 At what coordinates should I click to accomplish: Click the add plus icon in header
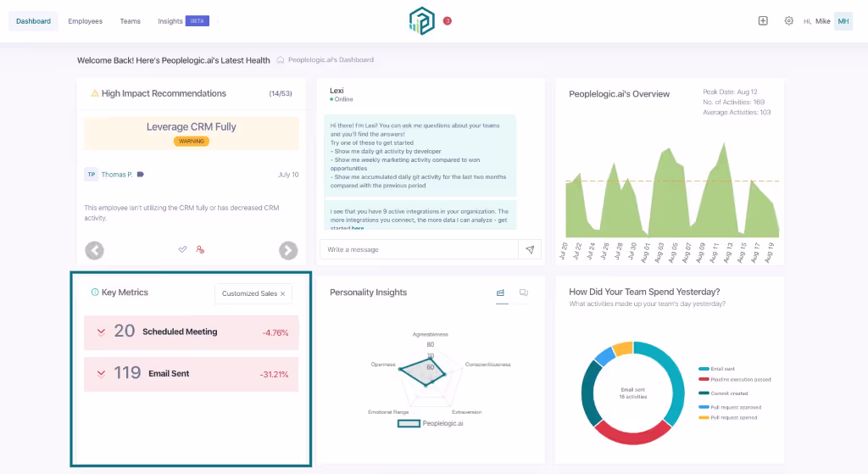(763, 21)
